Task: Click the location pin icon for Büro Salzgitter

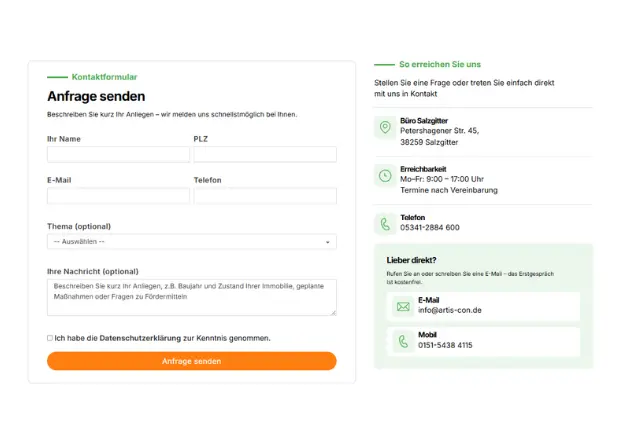Action: [384, 127]
